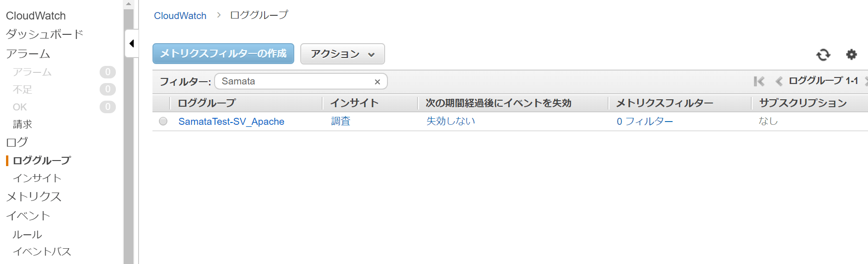Collapse the left navigation panel arrow
This screenshot has width=868, height=264.
(x=132, y=44)
